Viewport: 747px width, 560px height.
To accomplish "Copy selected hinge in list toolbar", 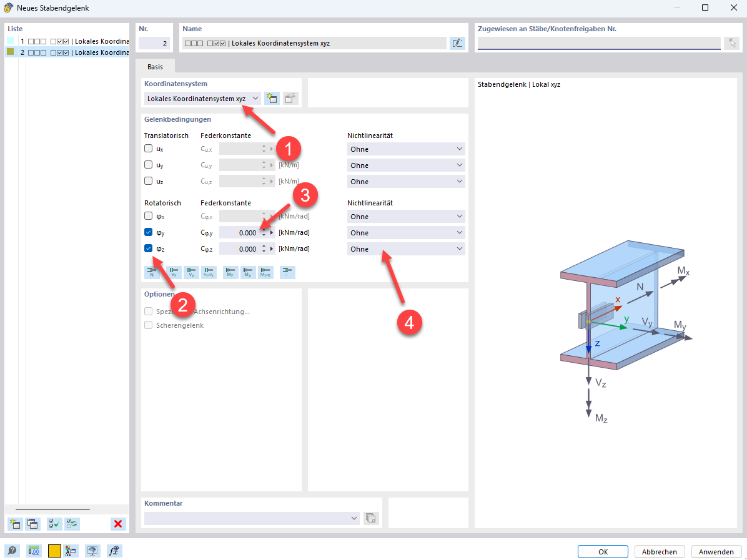I will pyautogui.click(x=33, y=524).
